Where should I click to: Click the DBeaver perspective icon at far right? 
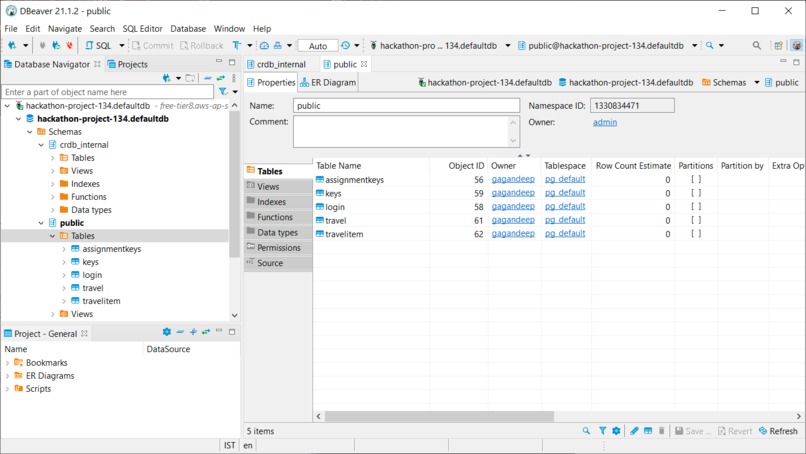click(796, 45)
